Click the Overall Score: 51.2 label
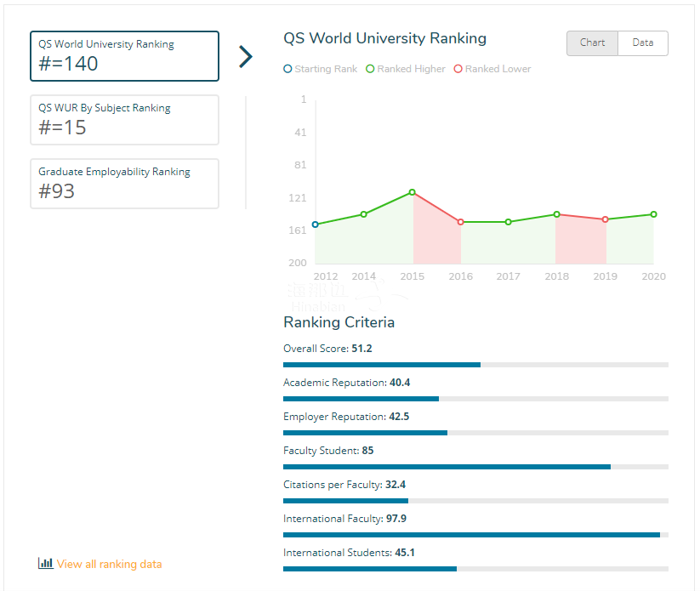The image size is (700, 591). tap(327, 349)
